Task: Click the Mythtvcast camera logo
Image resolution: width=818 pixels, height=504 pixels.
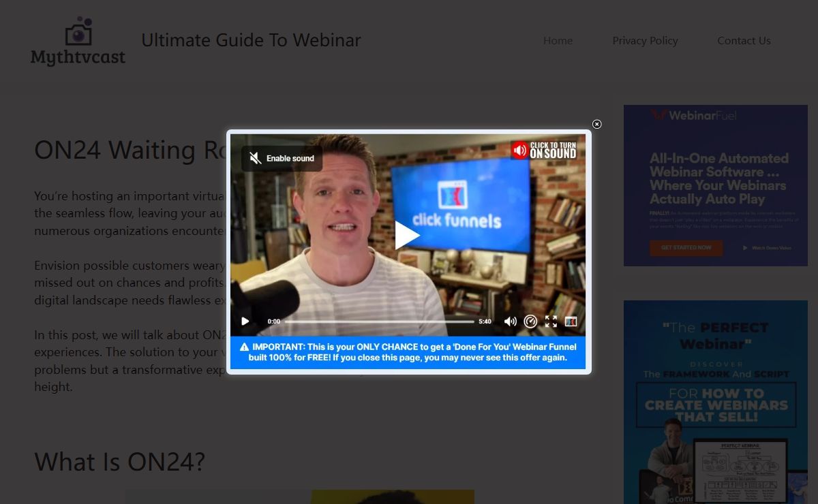Action: click(78, 41)
